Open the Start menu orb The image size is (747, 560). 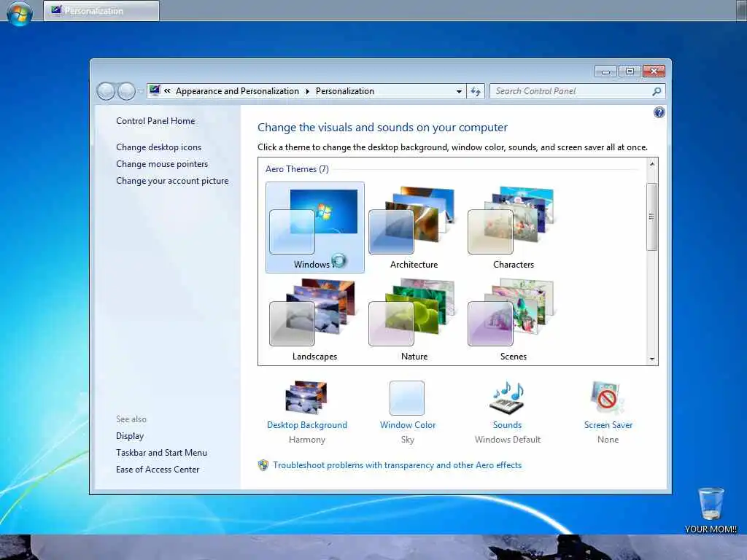tap(20, 12)
